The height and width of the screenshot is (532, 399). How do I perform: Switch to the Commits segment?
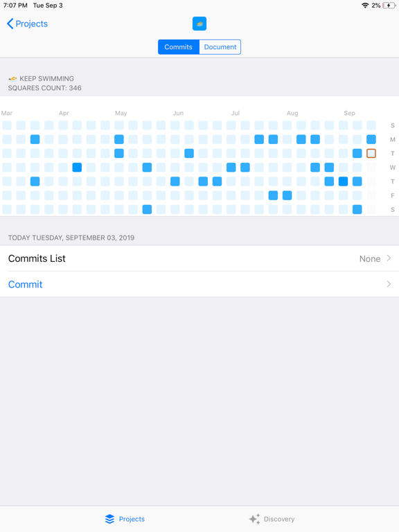[179, 47]
